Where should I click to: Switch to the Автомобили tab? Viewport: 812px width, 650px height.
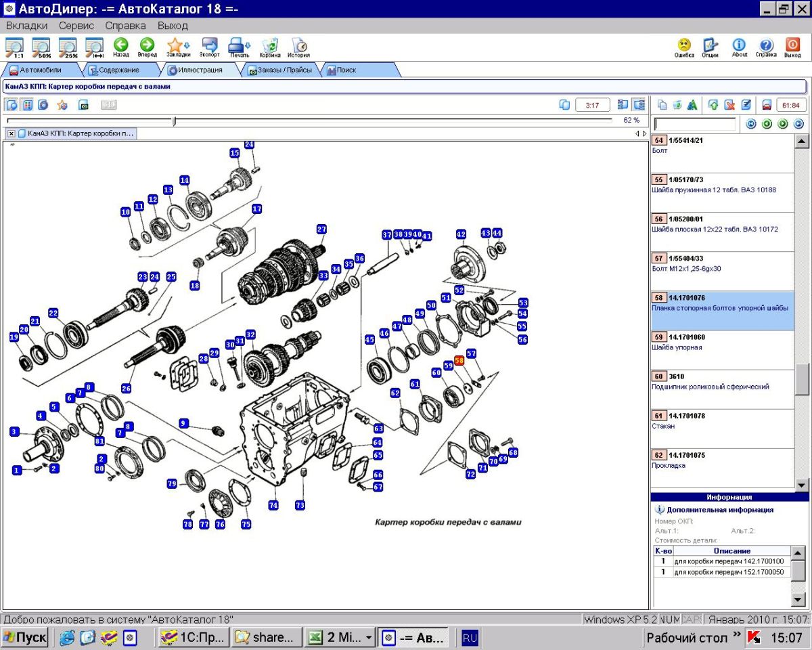pyautogui.click(x=41, y=70)
